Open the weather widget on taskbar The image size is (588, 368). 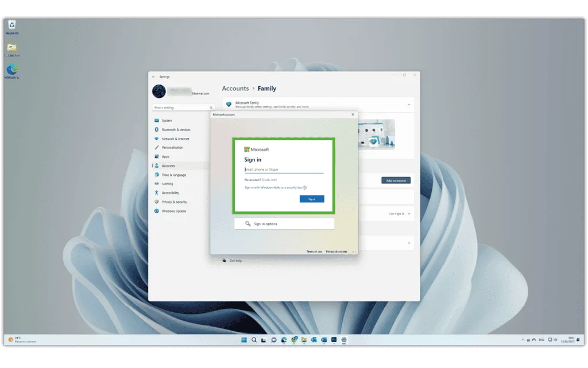point(22,340)
